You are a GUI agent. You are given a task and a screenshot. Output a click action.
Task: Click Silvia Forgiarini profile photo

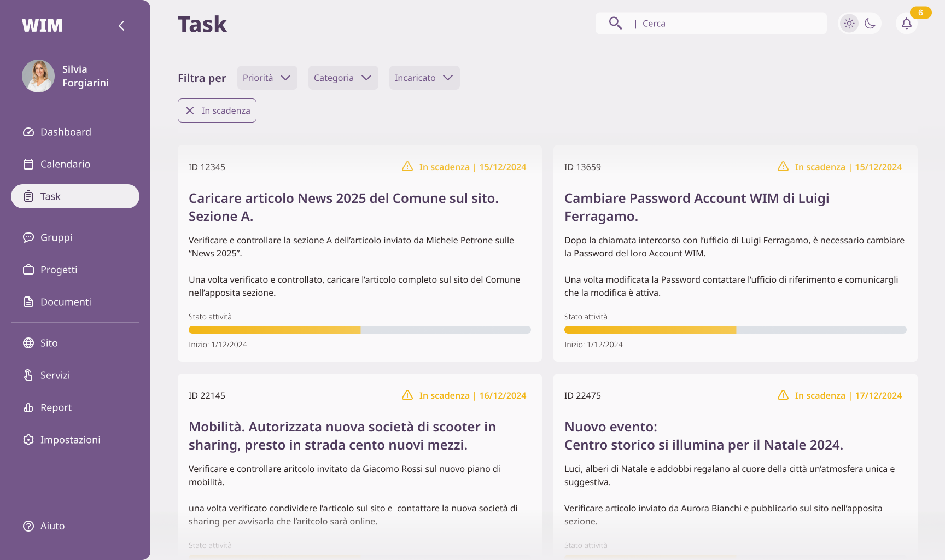click(x=38, y=76)
